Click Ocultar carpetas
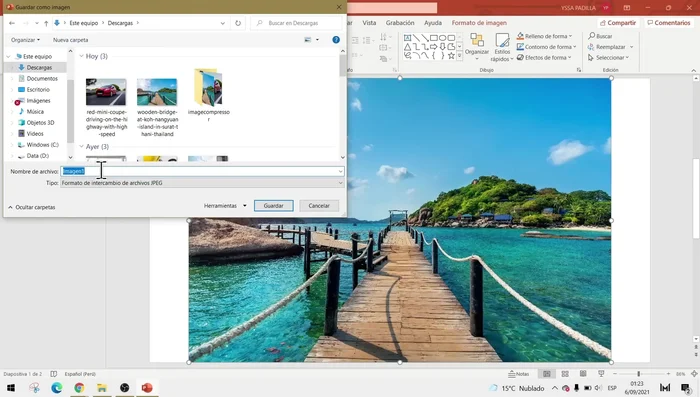700x397 pixels. tap(32, 207)
